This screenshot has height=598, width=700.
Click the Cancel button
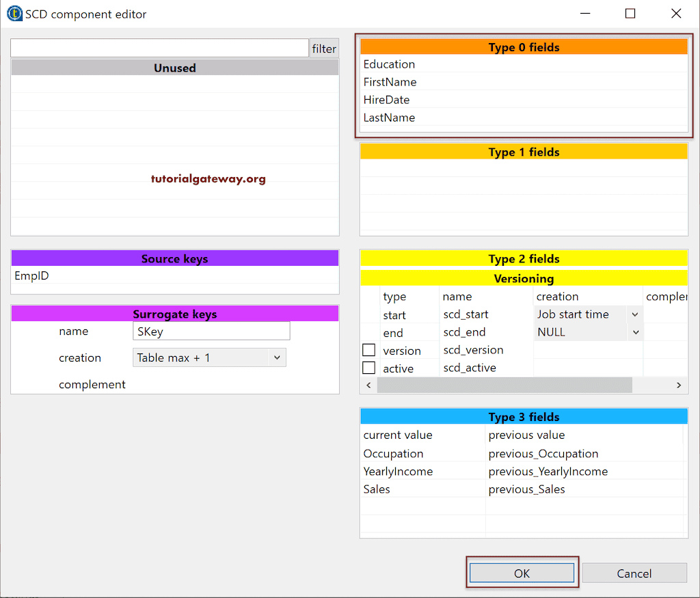pyautogui.click(x=634, y=573)
